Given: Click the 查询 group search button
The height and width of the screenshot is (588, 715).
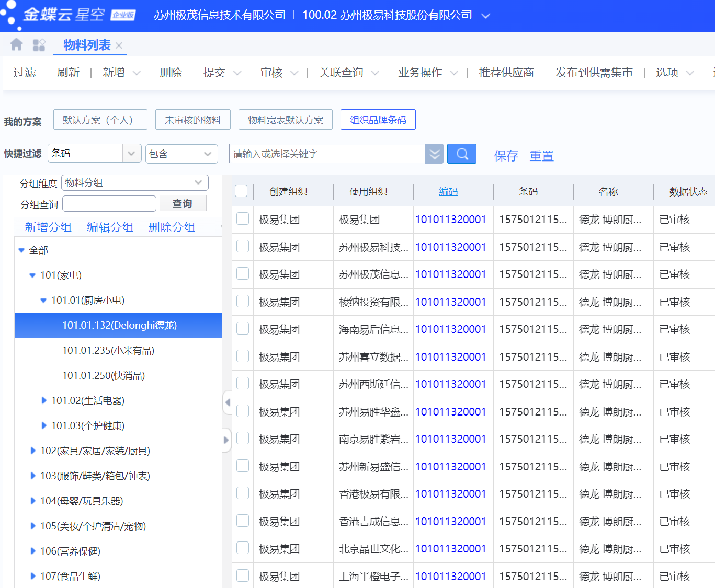Looking at the screenshot, I should (183, 203).
